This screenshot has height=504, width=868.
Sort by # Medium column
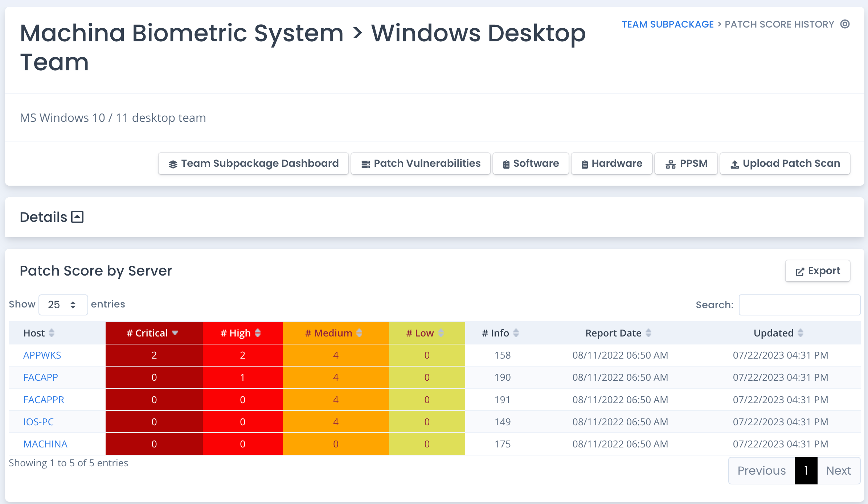pos(336,333)
